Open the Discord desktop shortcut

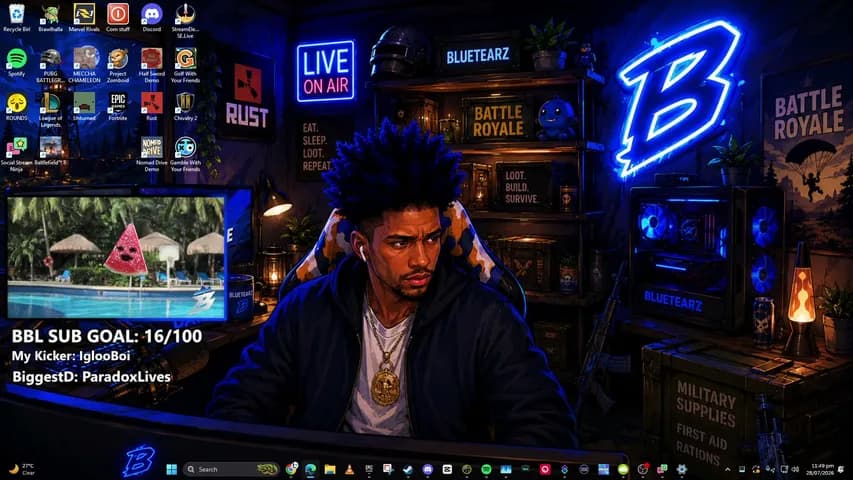151,17
